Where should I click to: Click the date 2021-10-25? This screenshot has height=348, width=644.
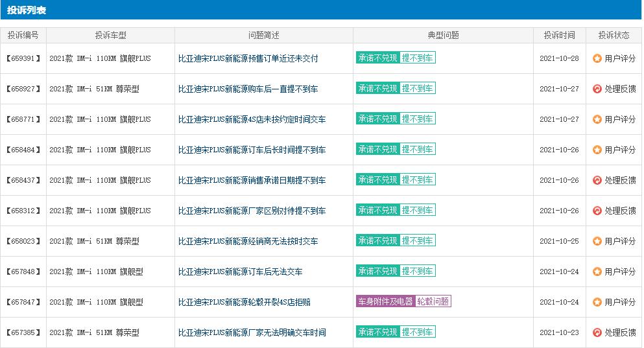click(559, 241)
